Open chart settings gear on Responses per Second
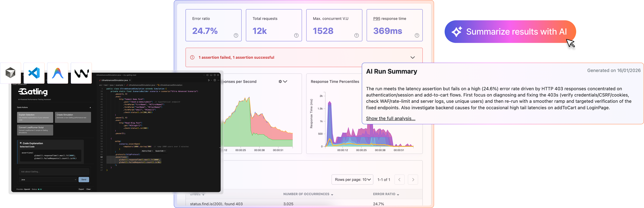This screenshot has height=208, width=644. point(280,81)
